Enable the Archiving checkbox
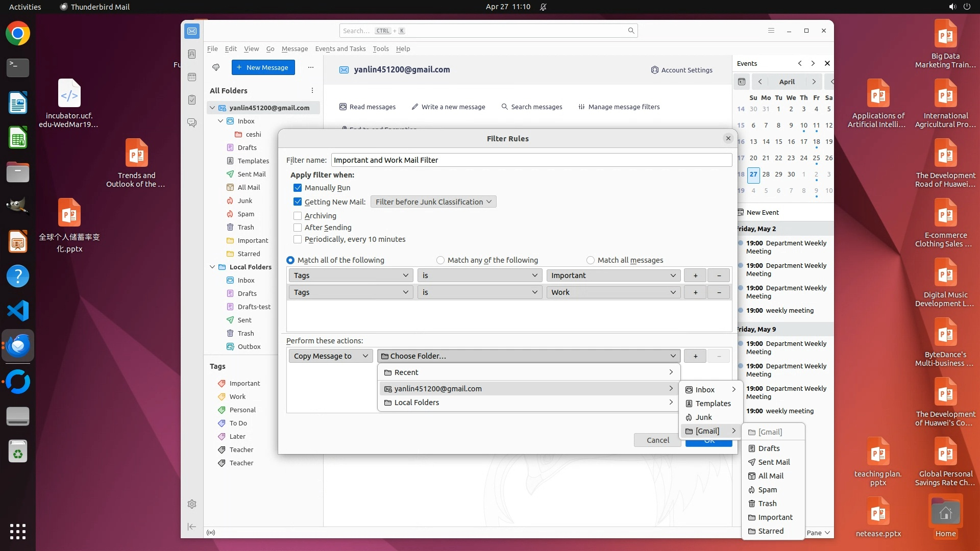Screen dimensions: 980x551 click(298, 216)
